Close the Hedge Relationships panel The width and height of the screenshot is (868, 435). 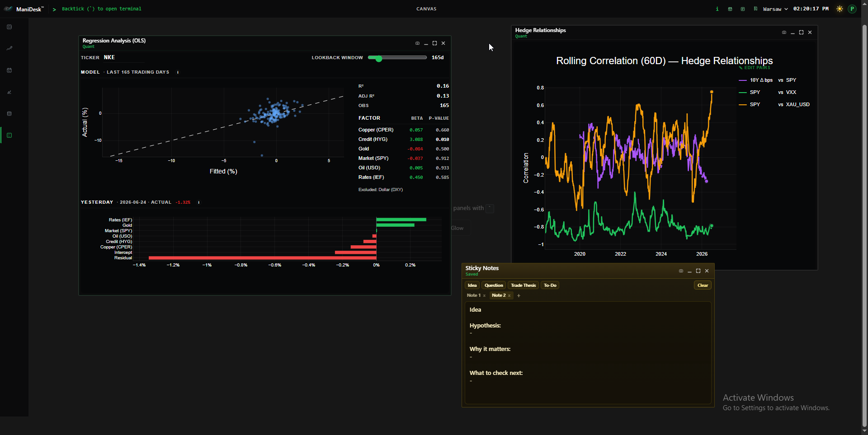(810, 33)
